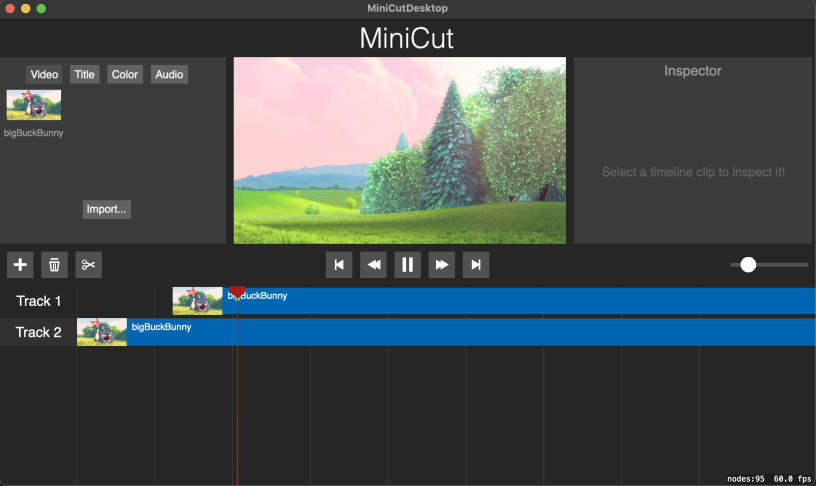Split the clip with the scissors icon
This screenshot has width=816, height=486.
pyautogui.click(x=88, y=265)
